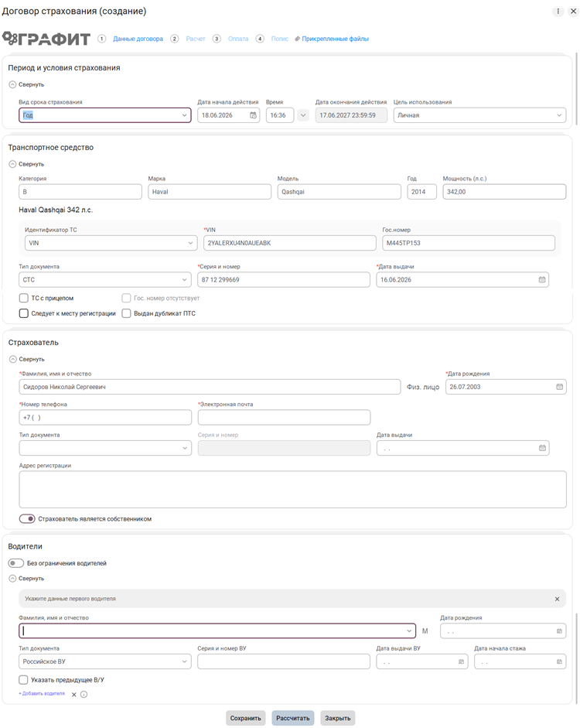Open calendar for the STS issue date

[x=541, y=279]
